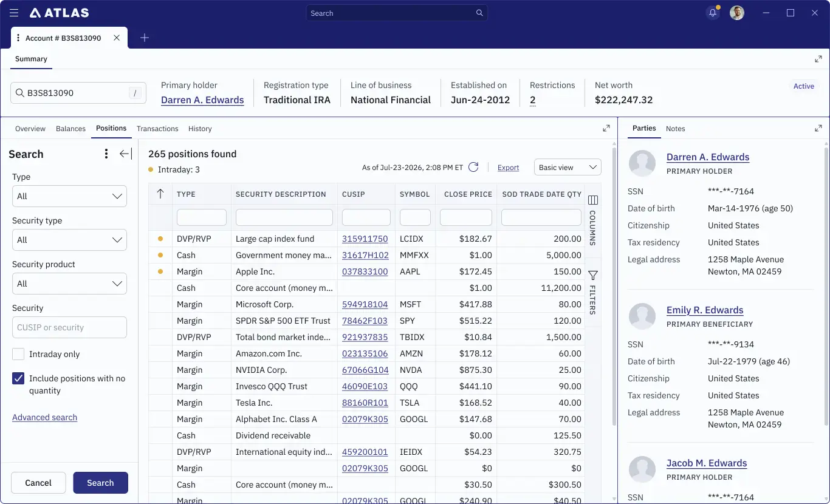Open the Security type dropdown
830x504 pixels.
coord(69,240)
